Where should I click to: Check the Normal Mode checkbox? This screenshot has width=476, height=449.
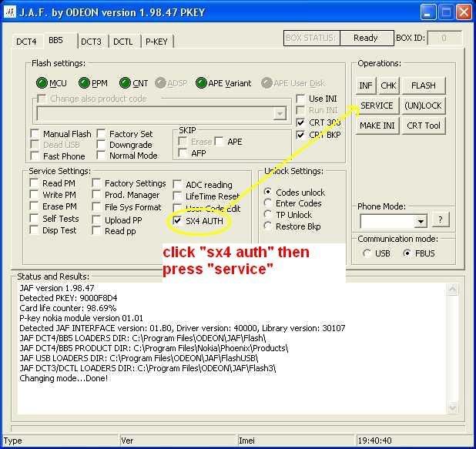coord(101,155)
